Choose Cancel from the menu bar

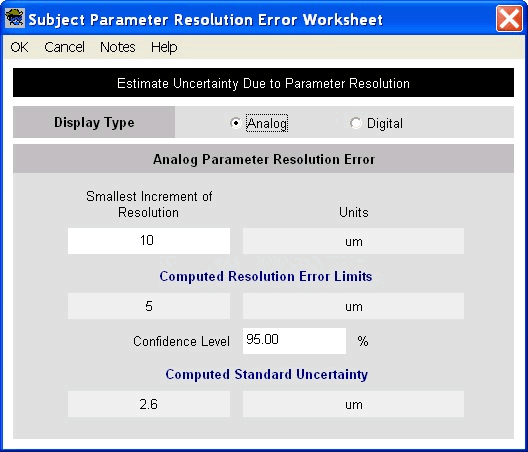point(64,47)
